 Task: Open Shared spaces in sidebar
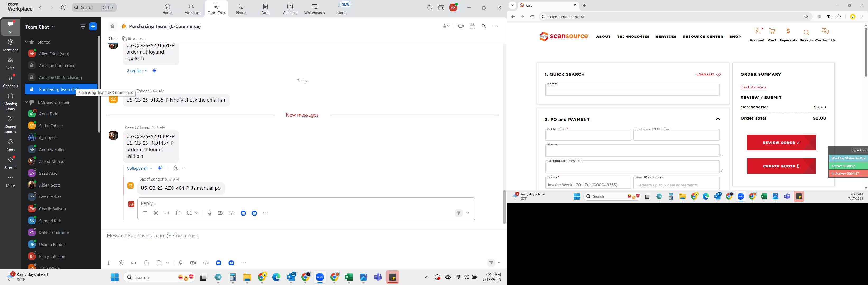(x=11, y=125)
